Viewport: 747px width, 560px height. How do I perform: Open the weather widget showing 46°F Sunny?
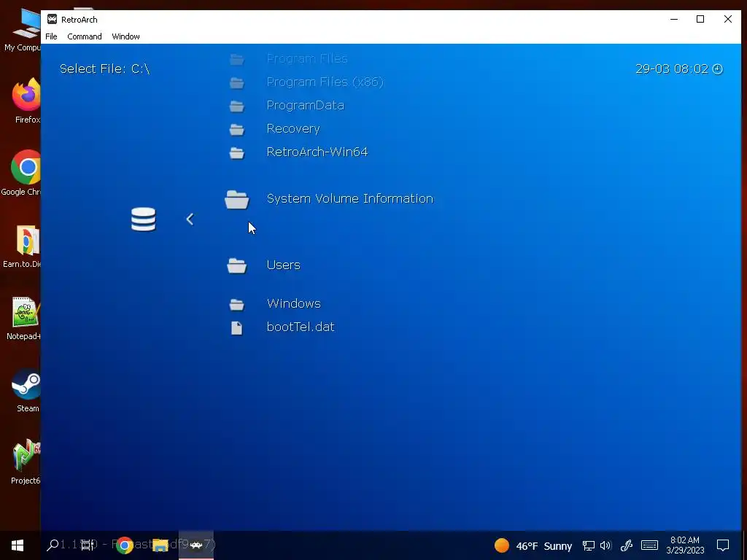pos(533,545)
